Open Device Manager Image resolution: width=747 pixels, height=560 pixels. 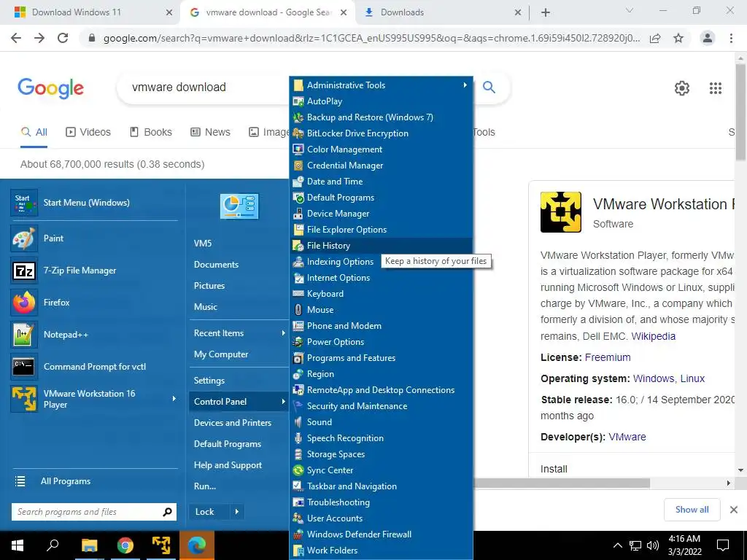[x=381, y=214]
